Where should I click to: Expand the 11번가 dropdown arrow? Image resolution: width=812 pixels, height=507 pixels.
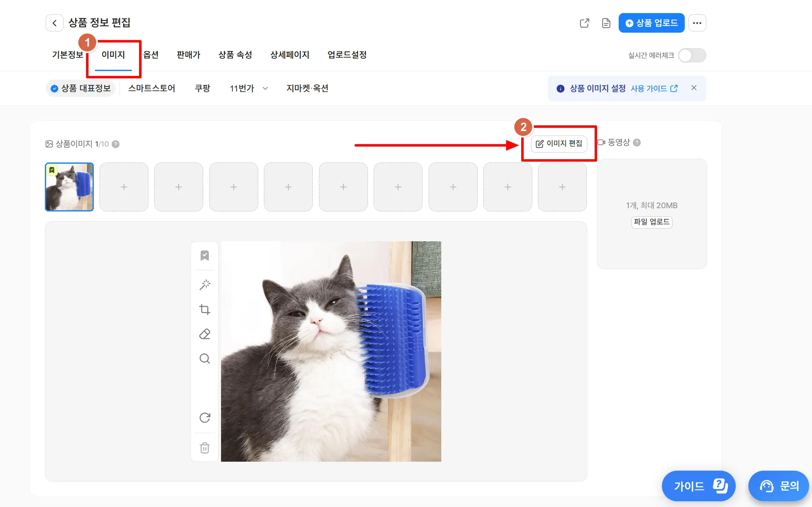tap(265, 88)
